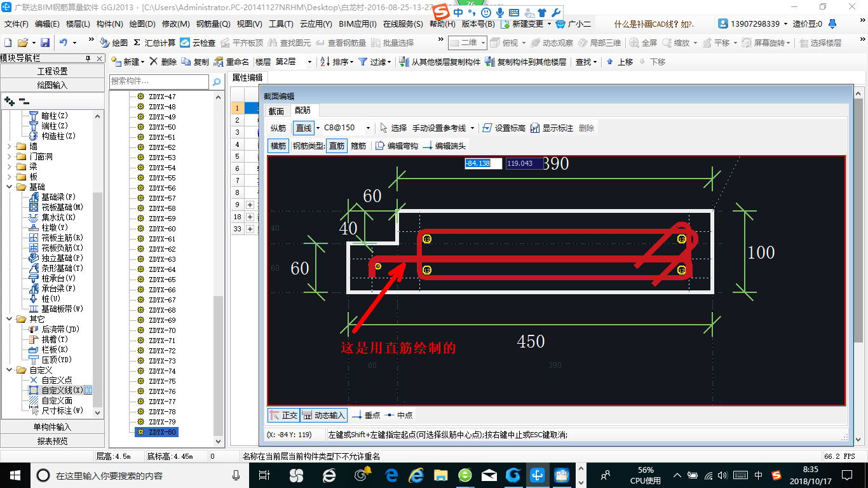Click 编辑端头 edit end icon

point(444,146)
